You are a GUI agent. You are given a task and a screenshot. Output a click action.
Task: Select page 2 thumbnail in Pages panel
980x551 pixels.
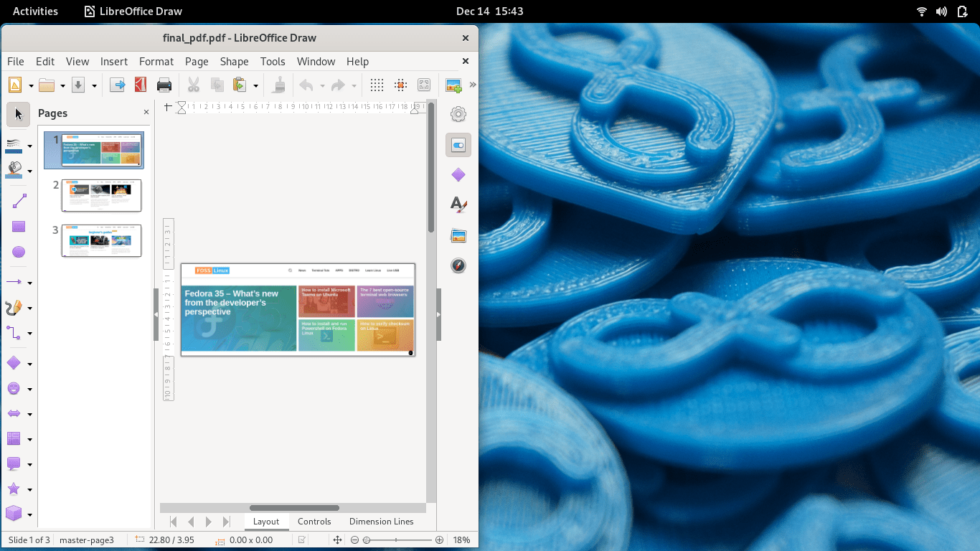[x=101, y=195]
